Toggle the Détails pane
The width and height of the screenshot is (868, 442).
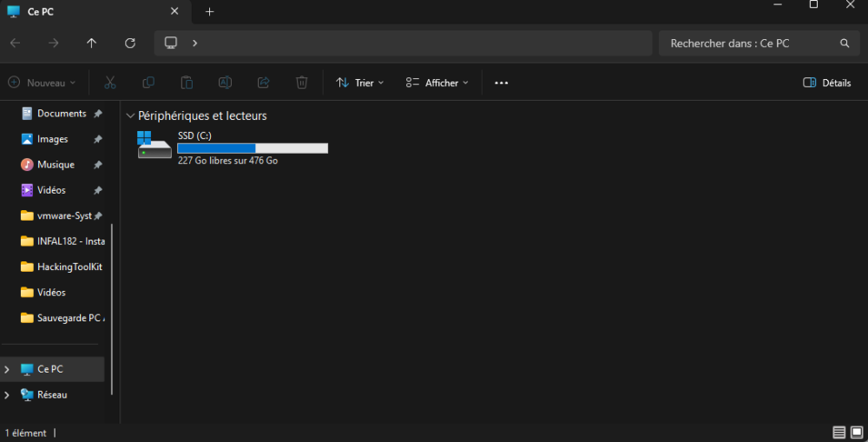click(826, 82)
